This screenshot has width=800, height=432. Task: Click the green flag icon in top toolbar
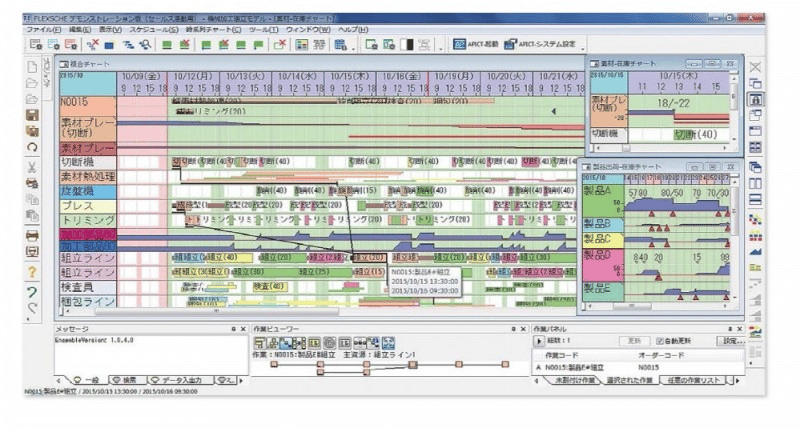pyautogui.click(x=258, y=45)
